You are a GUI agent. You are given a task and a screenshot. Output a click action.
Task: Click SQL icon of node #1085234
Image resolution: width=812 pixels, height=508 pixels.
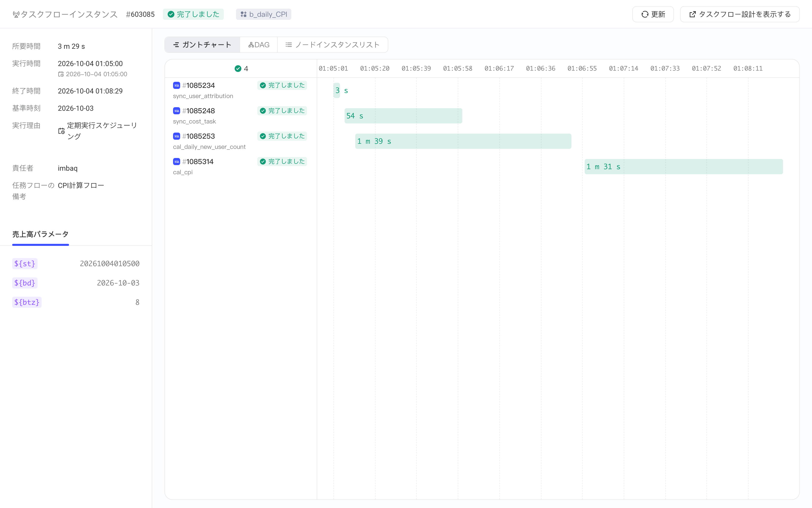click(x=177, y=85)
